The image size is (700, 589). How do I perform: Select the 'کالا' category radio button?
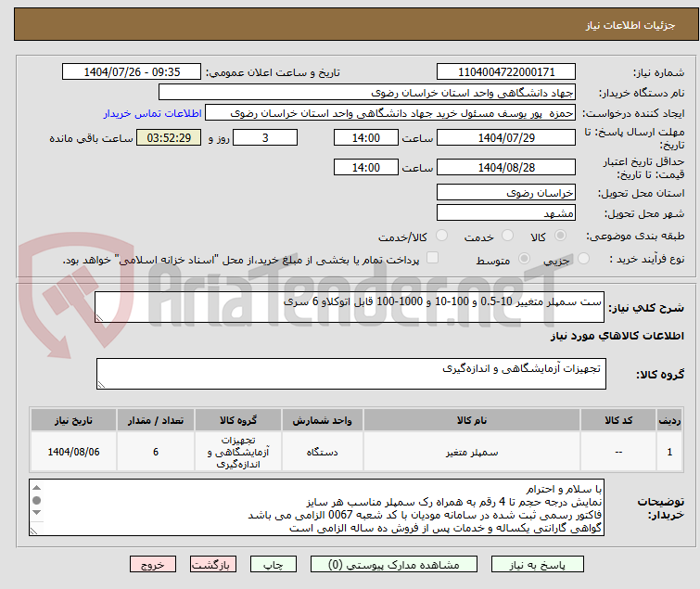[560, 236]
